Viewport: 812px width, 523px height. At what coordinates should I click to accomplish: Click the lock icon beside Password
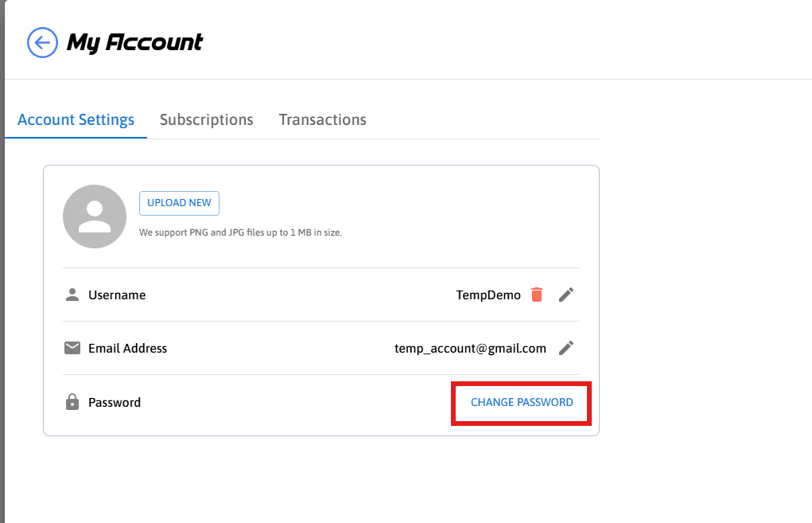[x=72, y=403]
